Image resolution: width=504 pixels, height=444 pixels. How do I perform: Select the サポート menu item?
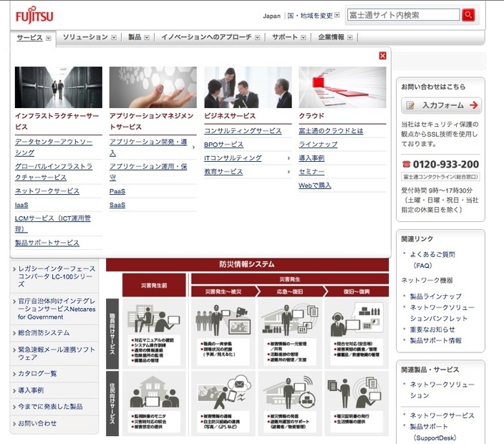click(x=285, y=37)
